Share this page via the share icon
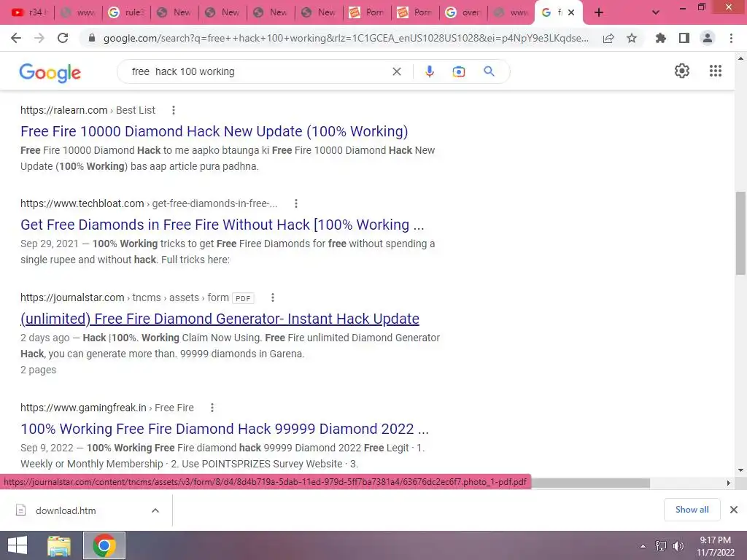 coord(608,38)
